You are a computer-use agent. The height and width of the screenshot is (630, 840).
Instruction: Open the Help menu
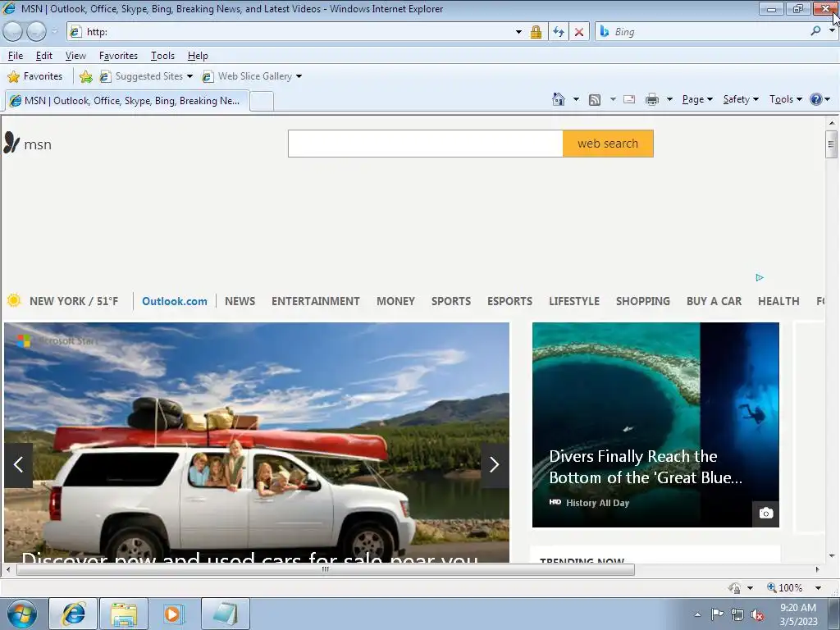click(198, 56)
